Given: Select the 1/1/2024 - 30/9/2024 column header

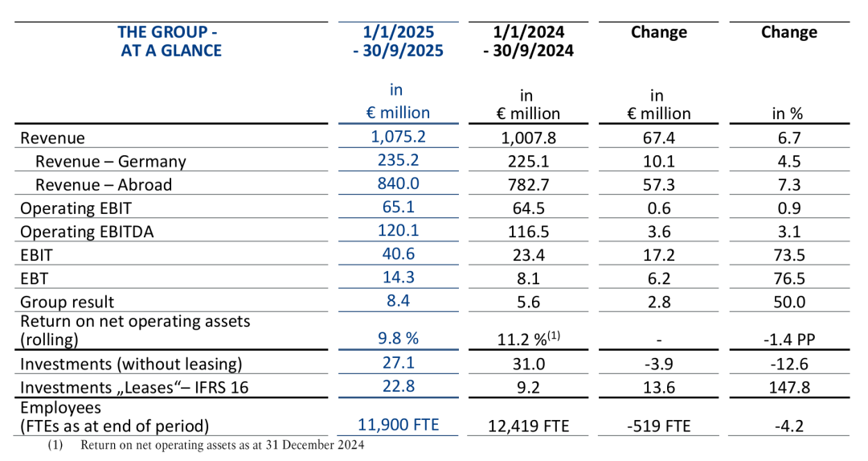Looking at the screenshot, I should [529, 42].
